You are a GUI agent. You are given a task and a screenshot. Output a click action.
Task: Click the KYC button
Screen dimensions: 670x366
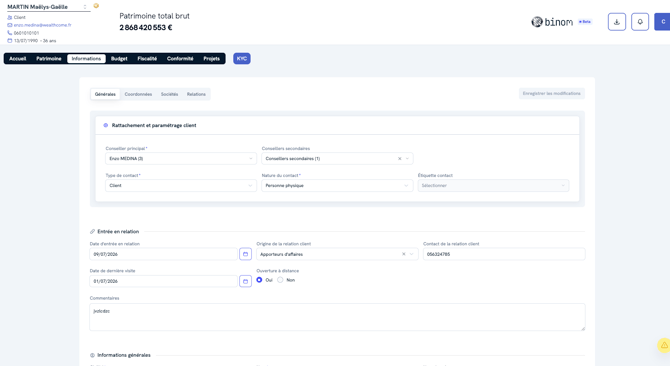coord(242,59)
